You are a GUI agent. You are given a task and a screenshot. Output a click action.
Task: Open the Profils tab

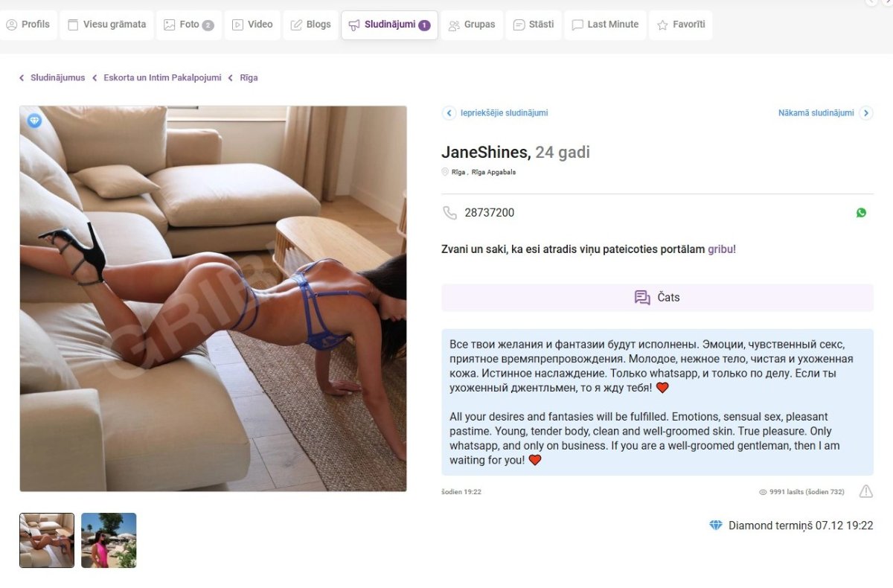[x=28, y=25]
